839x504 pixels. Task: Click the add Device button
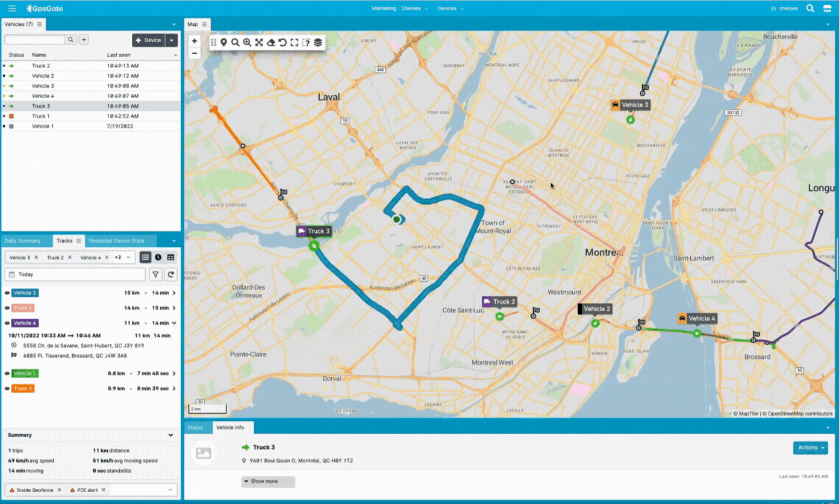coord(148,40)
